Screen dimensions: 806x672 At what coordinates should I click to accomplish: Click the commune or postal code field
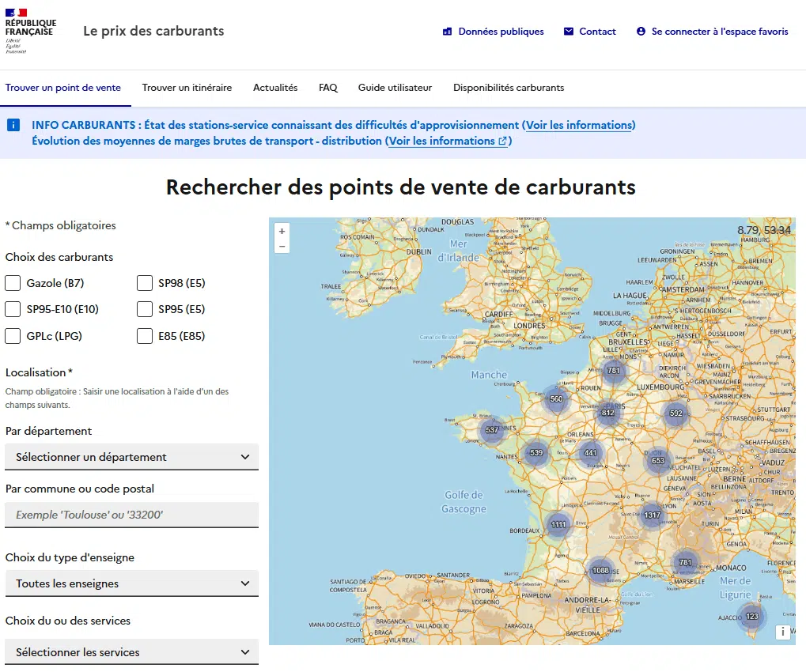(x=131, y=515)
